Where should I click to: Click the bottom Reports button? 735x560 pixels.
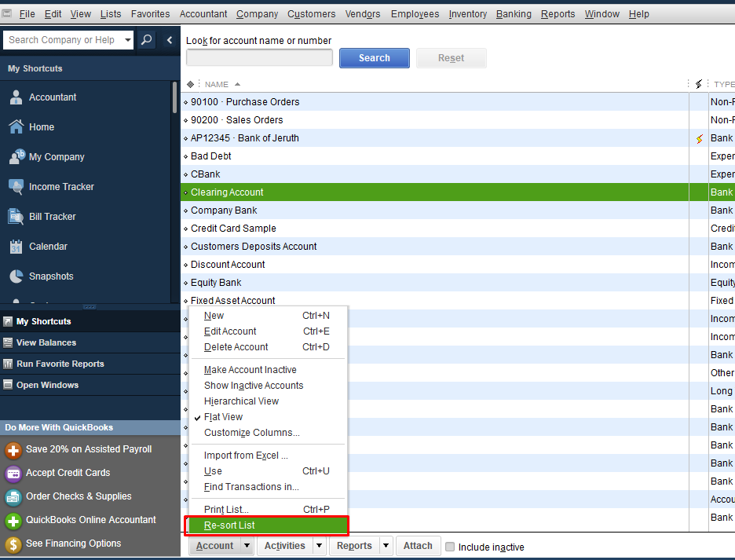click(x=354, y=545)
